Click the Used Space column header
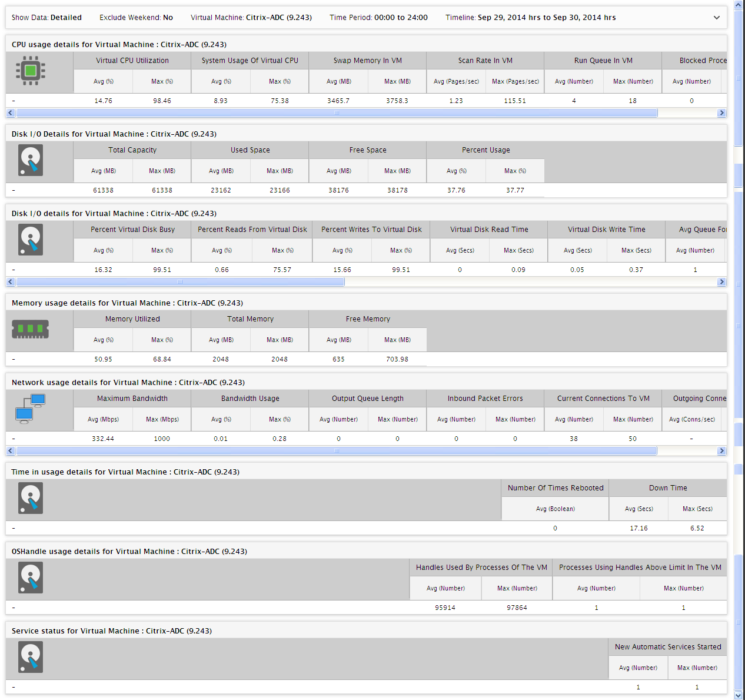The width and height of the screenshot is (745, 700). (x=250, y=150)
